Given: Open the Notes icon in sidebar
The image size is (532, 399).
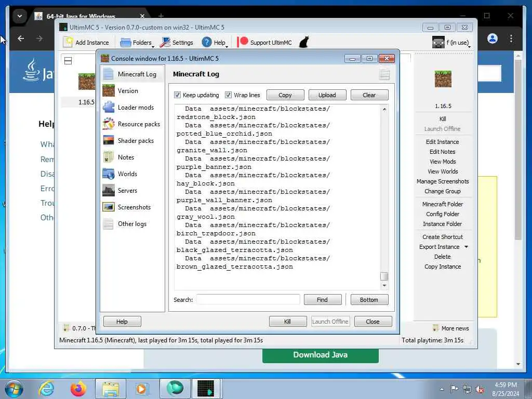Looking at the screenshot, I should point(108,157).
